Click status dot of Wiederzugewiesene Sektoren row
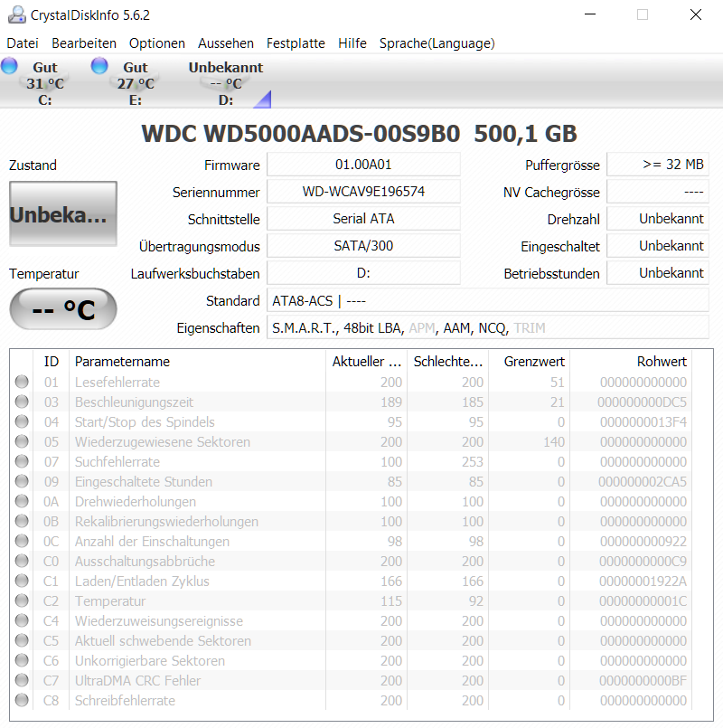This screenshot has width=723, height=728. click(22, 441)
